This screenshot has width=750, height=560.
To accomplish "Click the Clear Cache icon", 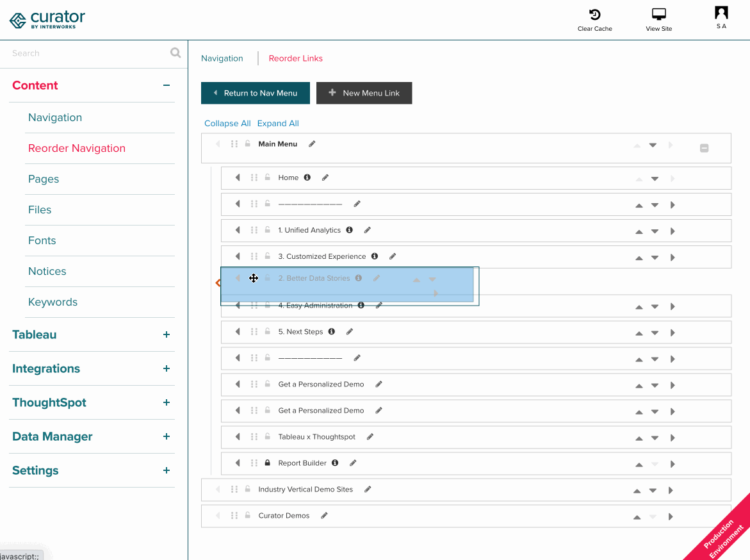I will 594,14.
